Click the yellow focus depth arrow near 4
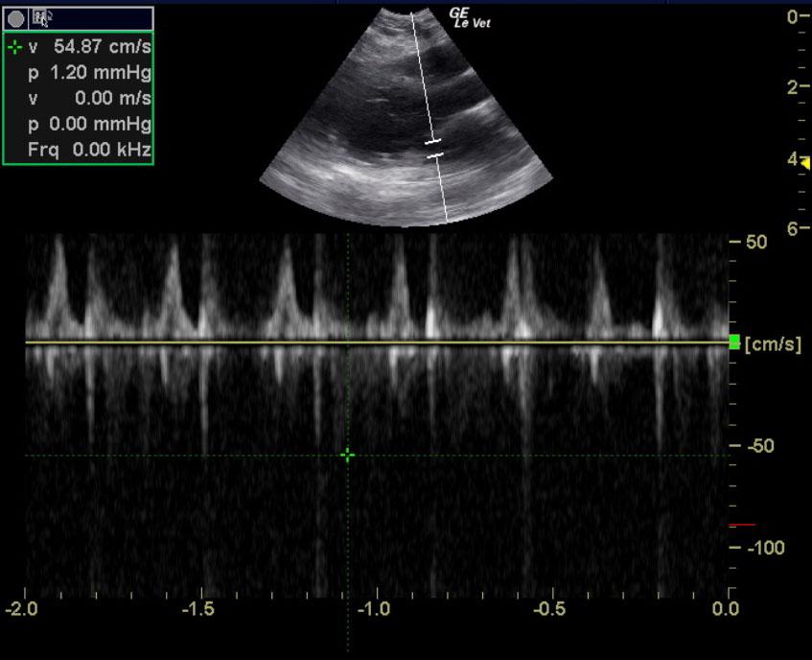 coord(806,164)
